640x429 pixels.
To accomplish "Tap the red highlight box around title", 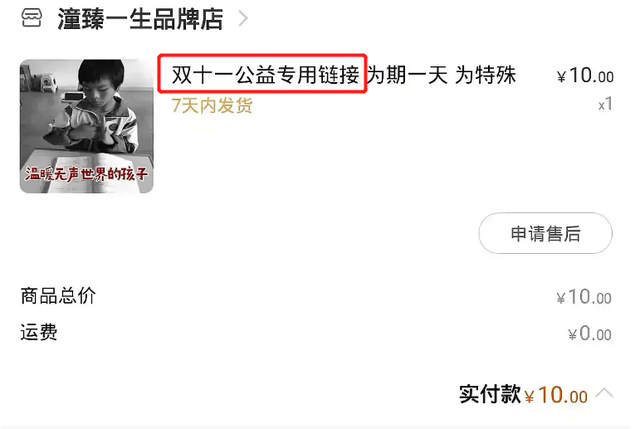I will [262, 73].
